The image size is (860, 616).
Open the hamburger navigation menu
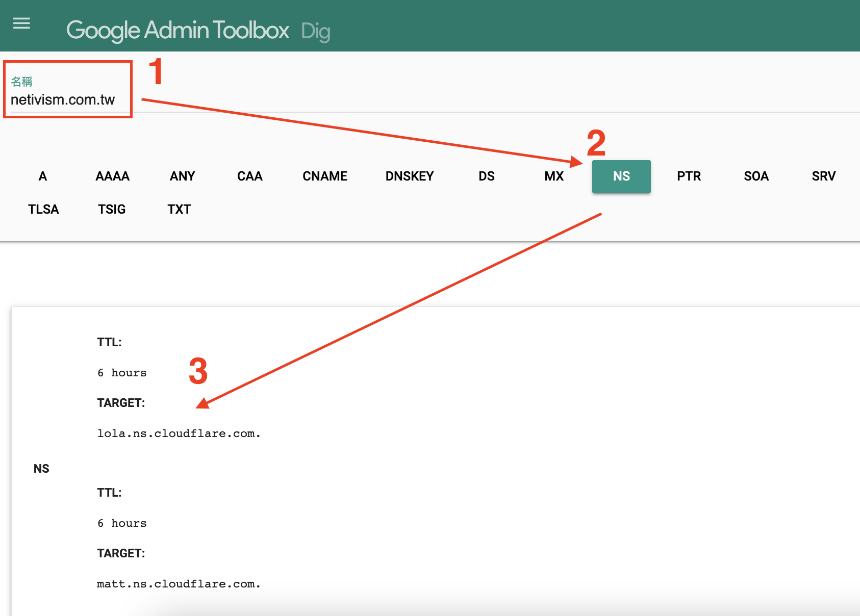(x=21, y=23)
